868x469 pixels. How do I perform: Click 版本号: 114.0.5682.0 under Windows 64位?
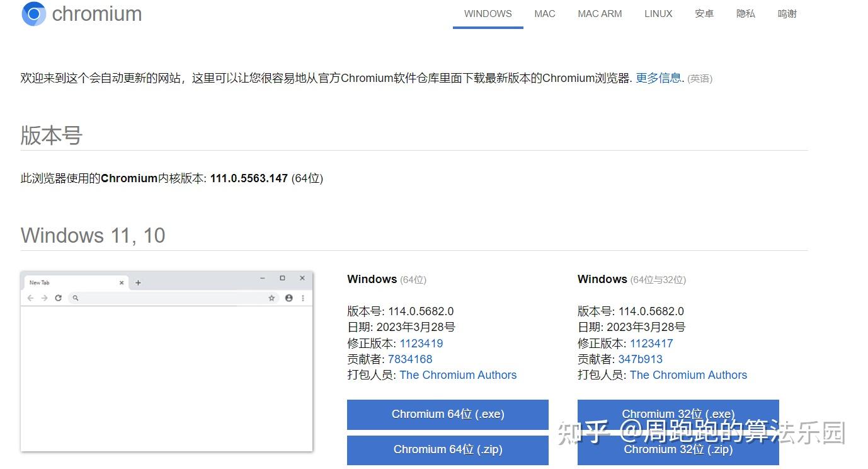click(x=401, y=311)
